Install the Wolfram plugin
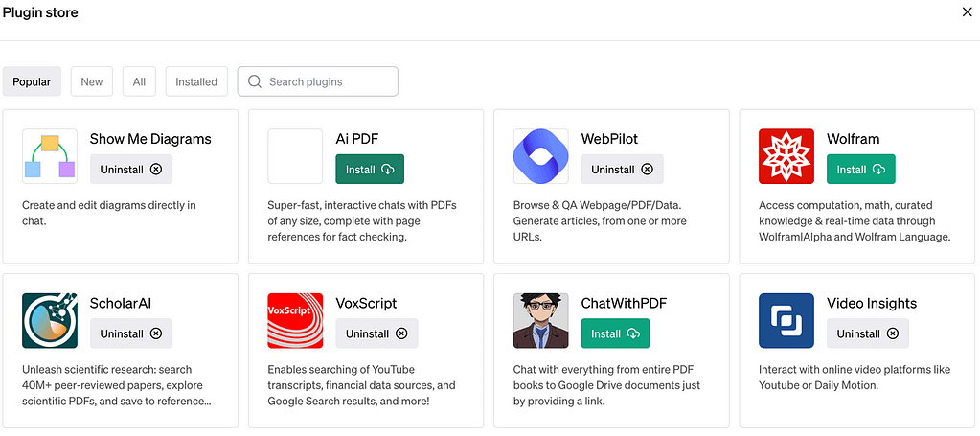 click(x=861, y=169)
